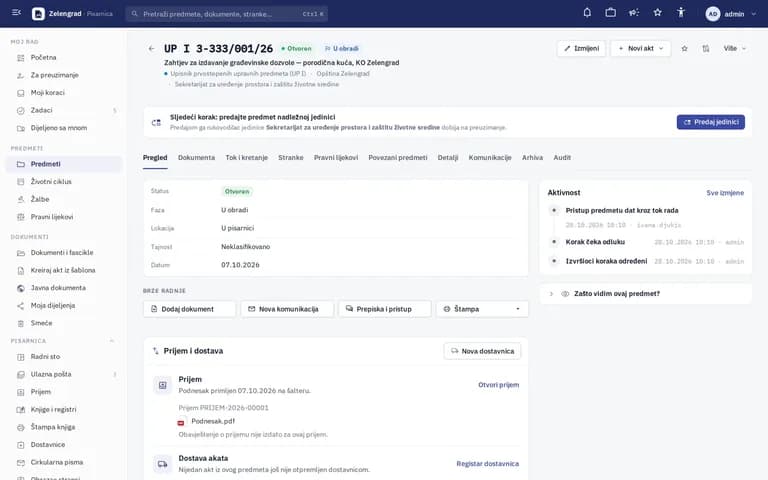Open the Detalji tab
Image resolution: width=768 pixels, height=480 pixels.
448,158
